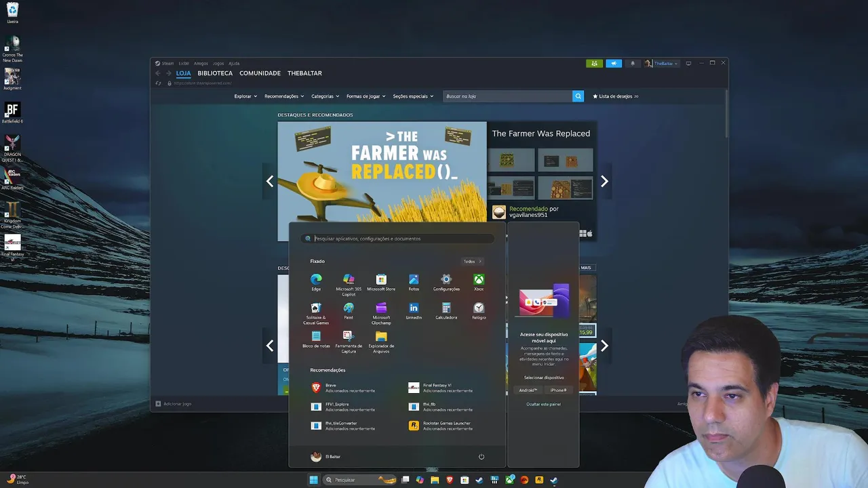Launch Paint from pinned apps

point(349,310)
